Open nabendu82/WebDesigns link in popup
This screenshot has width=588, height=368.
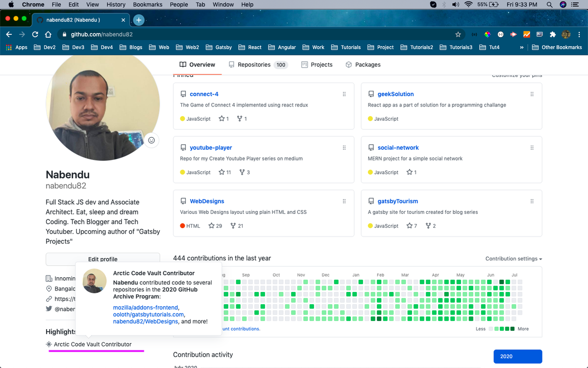pos(146,321)
